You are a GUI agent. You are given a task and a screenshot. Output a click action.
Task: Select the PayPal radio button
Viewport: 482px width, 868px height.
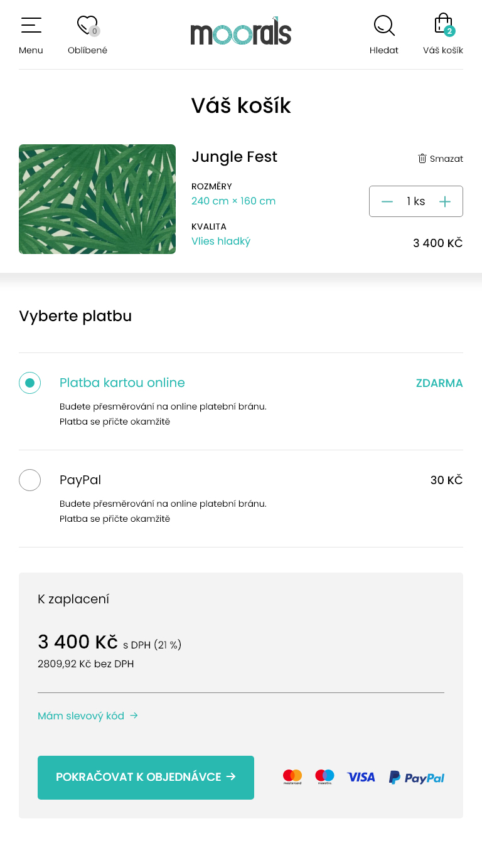[29, 480]
